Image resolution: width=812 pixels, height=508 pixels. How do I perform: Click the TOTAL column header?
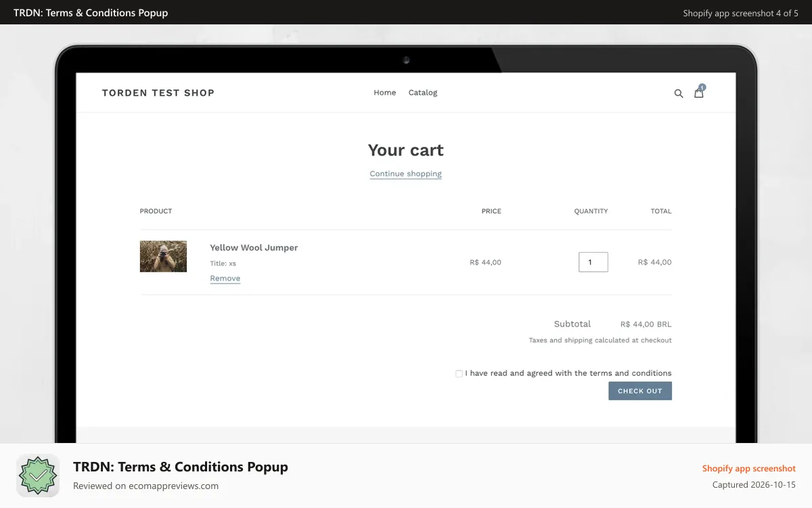(661, 211)
